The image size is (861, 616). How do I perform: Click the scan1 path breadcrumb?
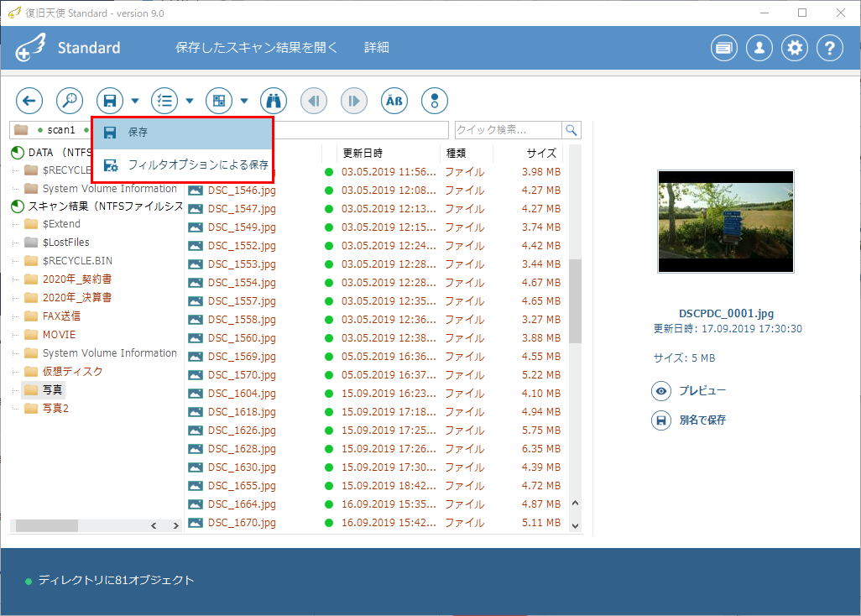[x=61, y=130]
